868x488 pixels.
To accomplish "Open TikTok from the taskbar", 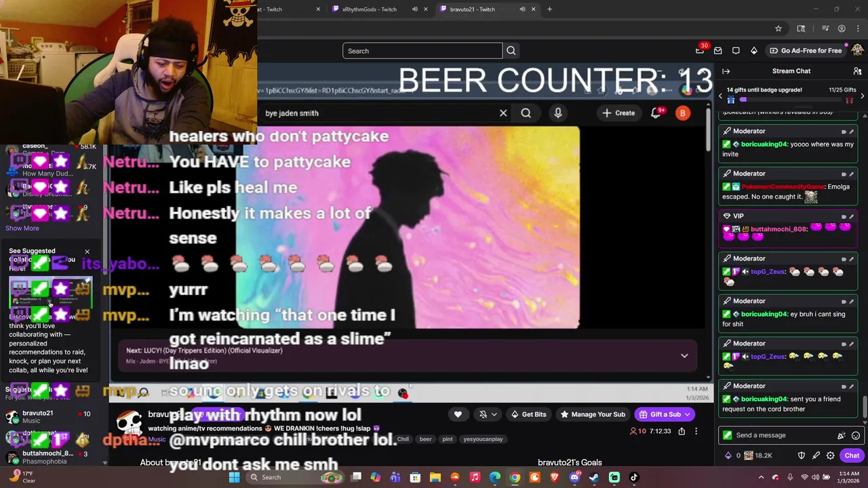I will point(633,477).
